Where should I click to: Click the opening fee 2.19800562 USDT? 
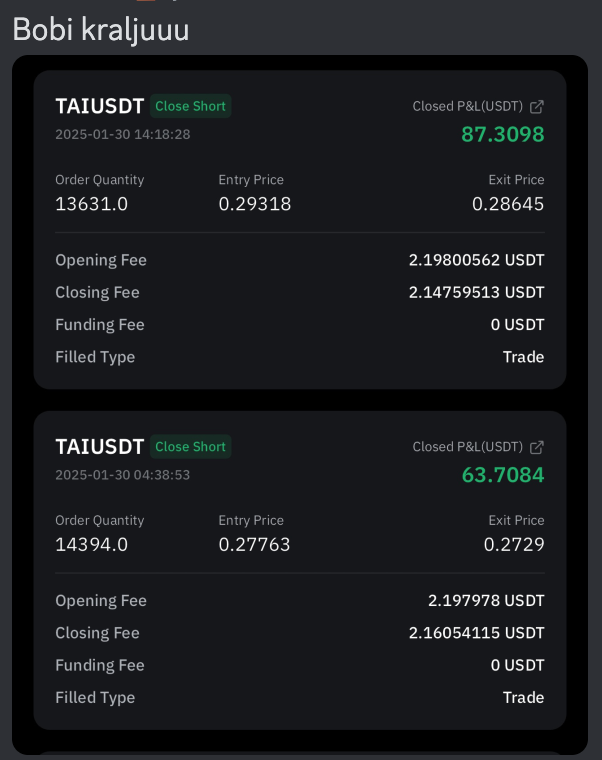coord(476,260)
